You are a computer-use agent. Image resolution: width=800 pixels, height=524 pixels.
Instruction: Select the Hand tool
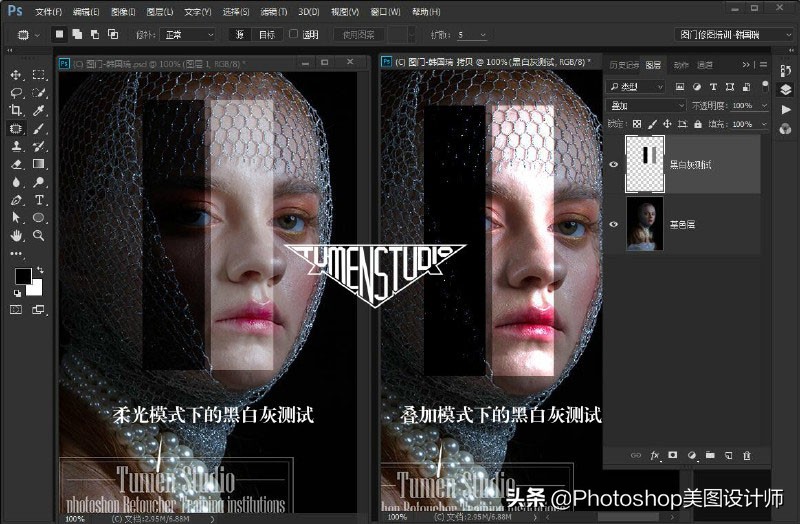pyautogui.click(x=16, y=236)
